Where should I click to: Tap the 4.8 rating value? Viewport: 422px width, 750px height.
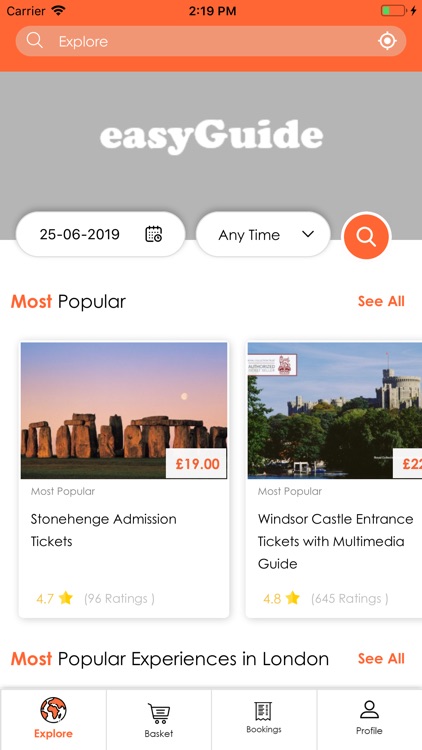point(272,598)
